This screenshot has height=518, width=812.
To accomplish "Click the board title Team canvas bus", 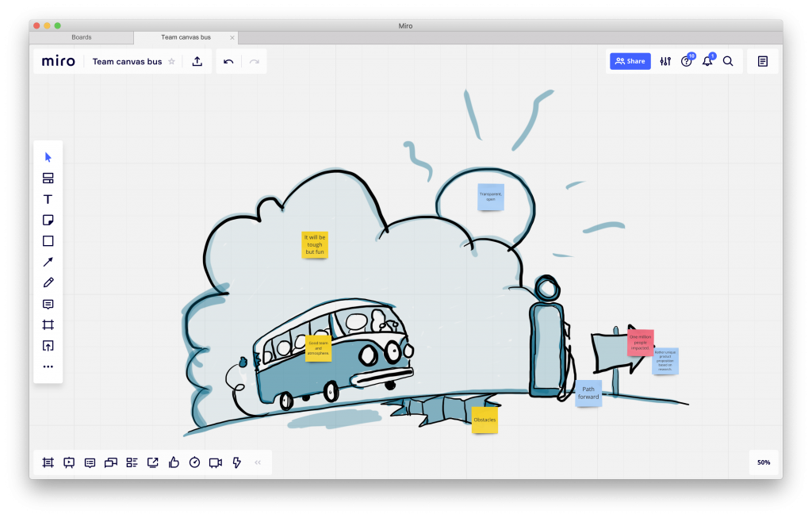I will (127, 62).
